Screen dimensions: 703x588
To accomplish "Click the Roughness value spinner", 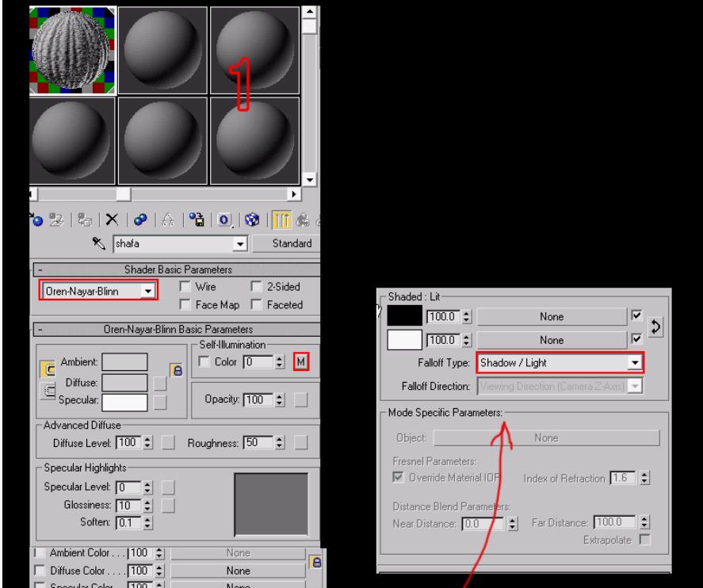I will 279,443.
